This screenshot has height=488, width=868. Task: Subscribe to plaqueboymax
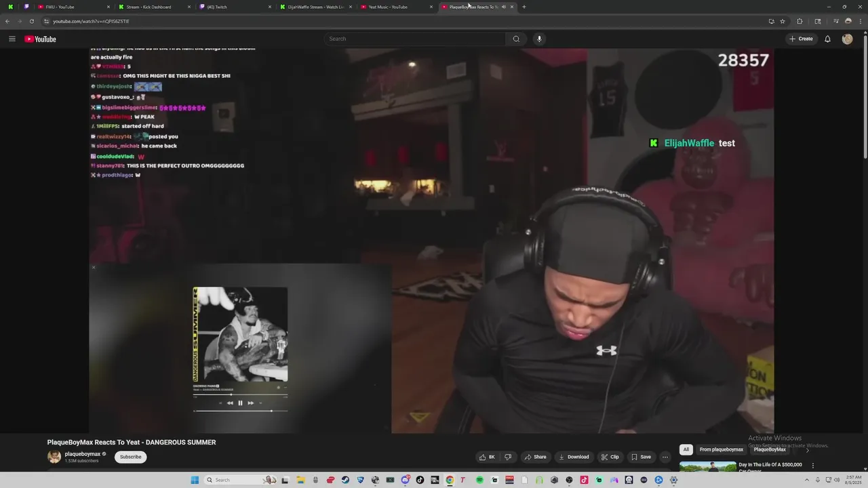tap(130, 457)
